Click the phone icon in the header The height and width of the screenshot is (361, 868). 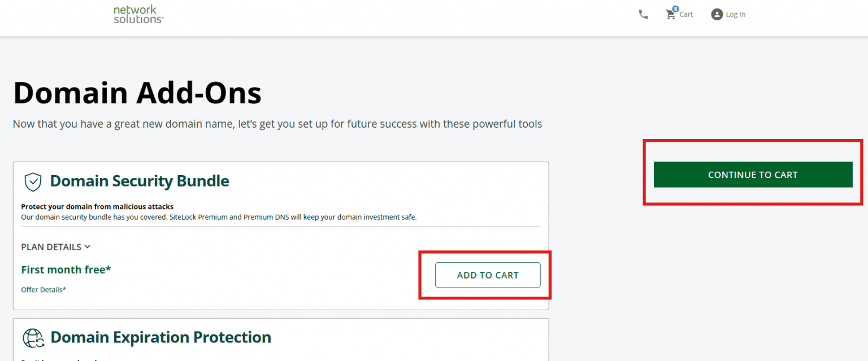(x=643, y=14)
